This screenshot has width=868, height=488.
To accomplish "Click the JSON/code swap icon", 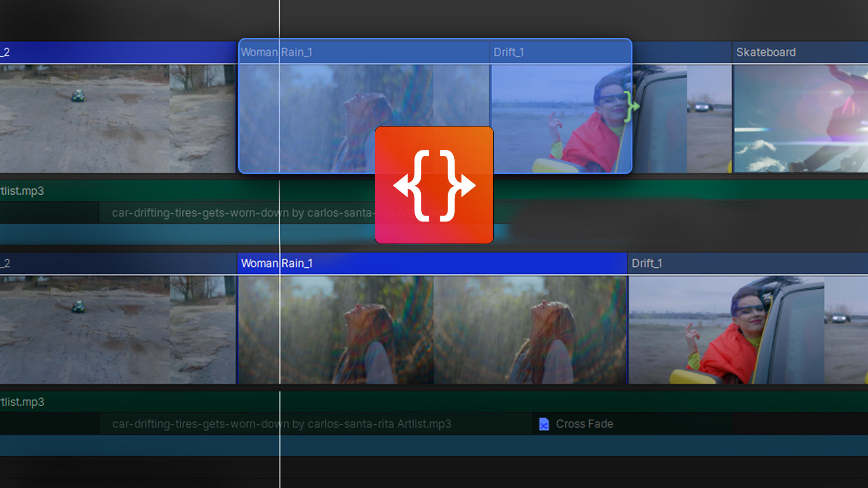I will 434,185.
